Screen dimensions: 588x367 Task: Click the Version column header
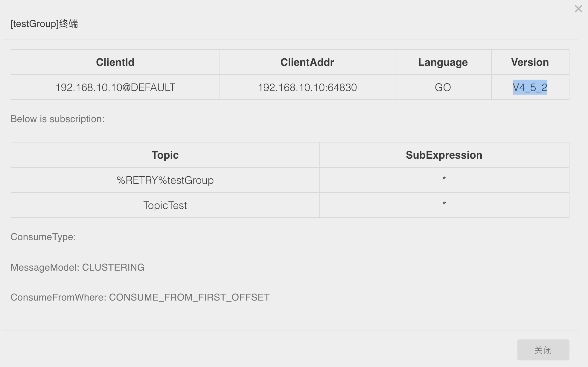click(x=530, y=62)
